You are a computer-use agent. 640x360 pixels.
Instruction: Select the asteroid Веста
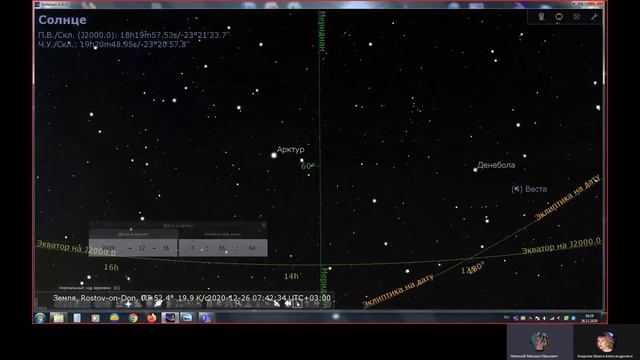[x=517, y=189]
